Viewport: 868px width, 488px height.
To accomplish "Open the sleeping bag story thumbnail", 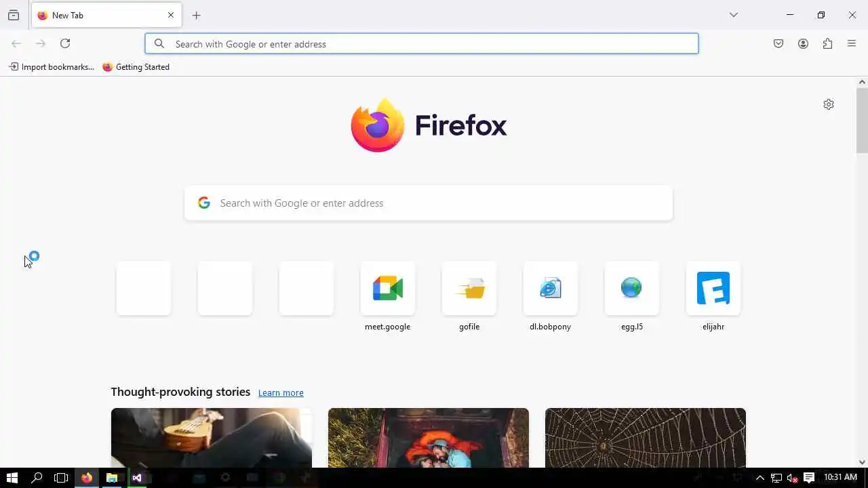I will coord(429,438).
